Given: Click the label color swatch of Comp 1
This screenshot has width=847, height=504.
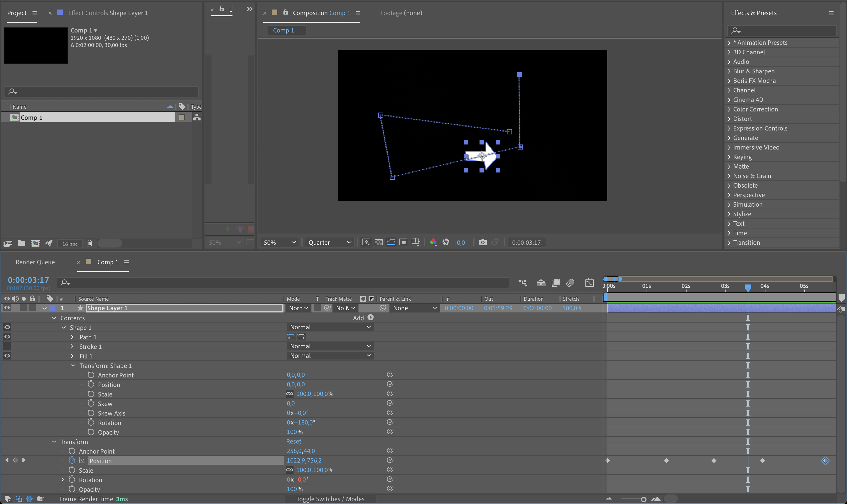Looking at the screenshot, I should pos(182,117).
